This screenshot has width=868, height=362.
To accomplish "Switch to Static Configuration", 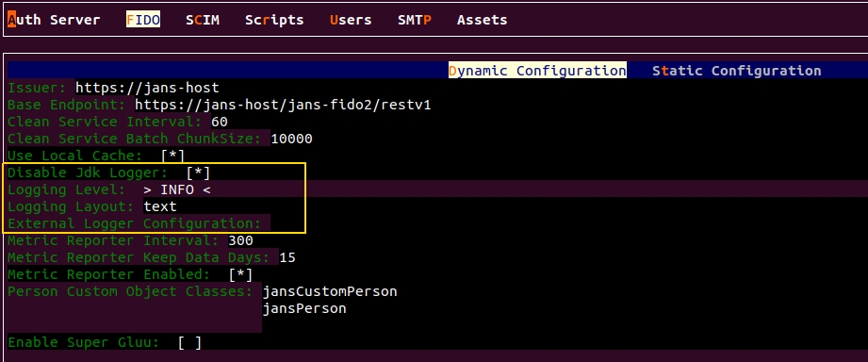I will point(736,71).
